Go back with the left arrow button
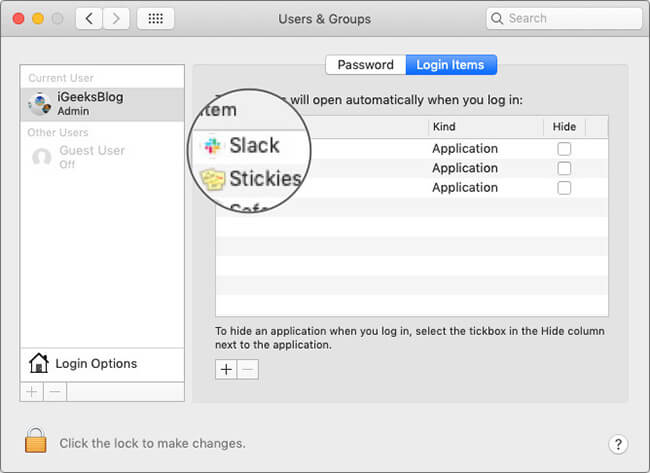Viewport: 650px width, 473px height. point(89,19)
